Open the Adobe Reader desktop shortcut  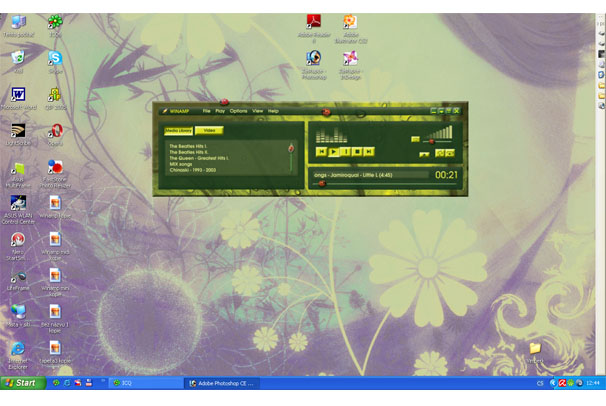pyautogui.click(x=313, y=24)
